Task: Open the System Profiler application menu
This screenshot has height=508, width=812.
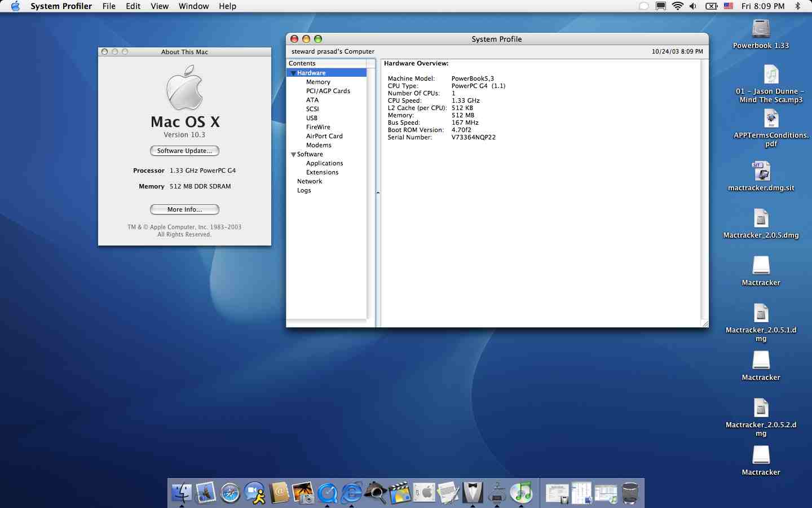Action: coord(61,6)
